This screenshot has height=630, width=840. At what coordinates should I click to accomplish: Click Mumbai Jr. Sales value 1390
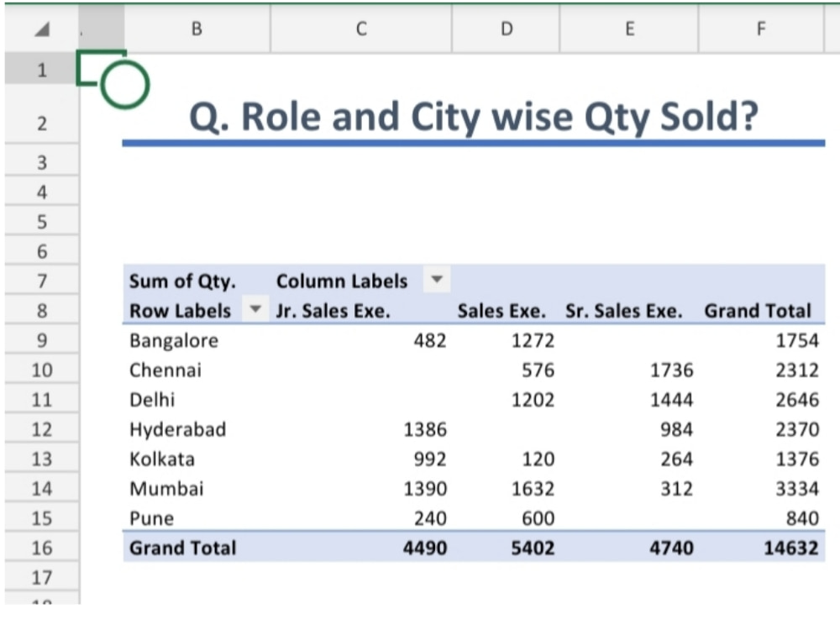pos(425,489)
